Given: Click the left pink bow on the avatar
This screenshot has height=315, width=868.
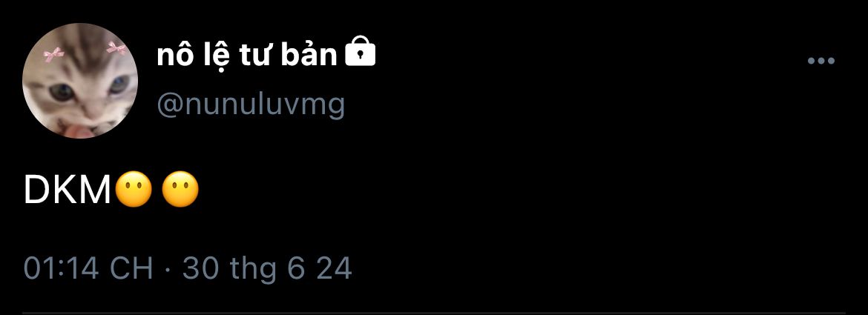Looking at the screenshot, I should tap(53, 53).
